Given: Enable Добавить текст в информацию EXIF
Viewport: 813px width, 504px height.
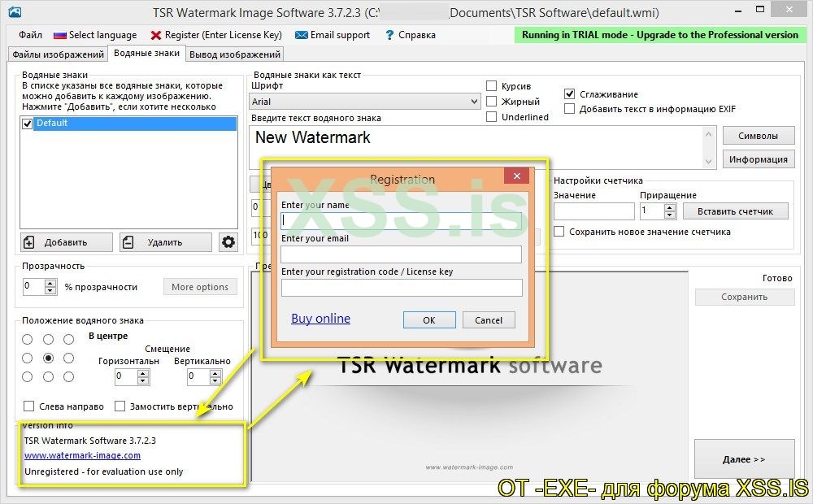Looking at the screenshot, I should [569, 109].
